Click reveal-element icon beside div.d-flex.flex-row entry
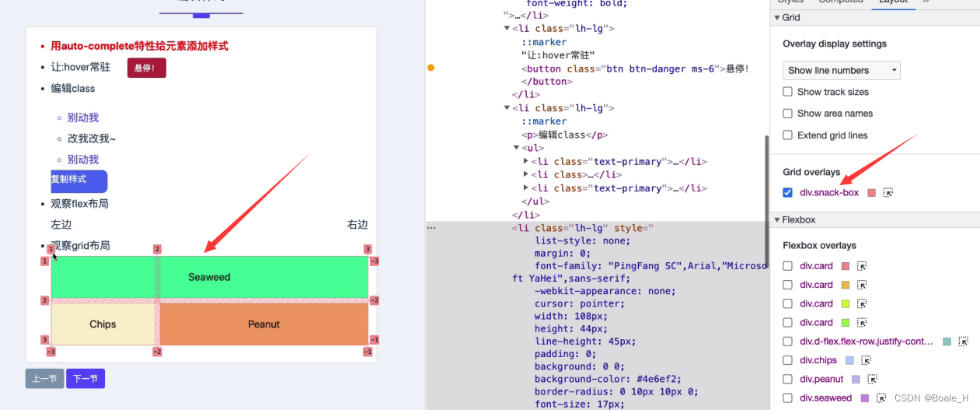The height and width of the screenshot is (410, 980). click(964, 342)
